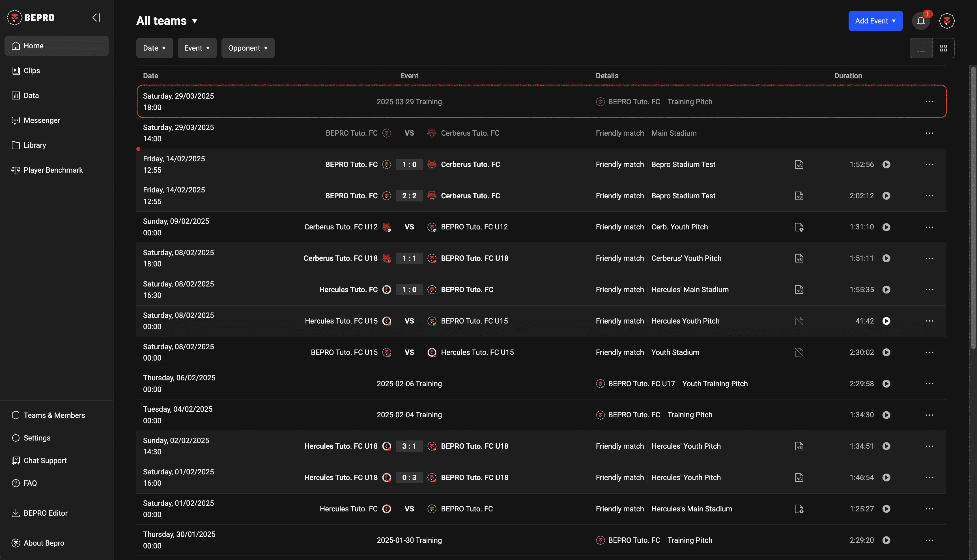
Task: Open the match report icon for the 1:52:56 match
Action: 799,165
